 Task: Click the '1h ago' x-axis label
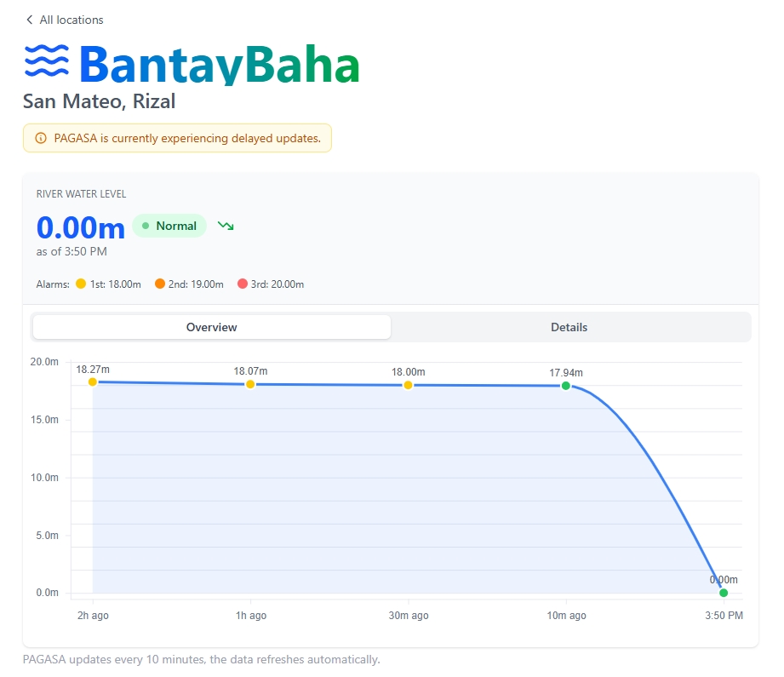point(251,616)
